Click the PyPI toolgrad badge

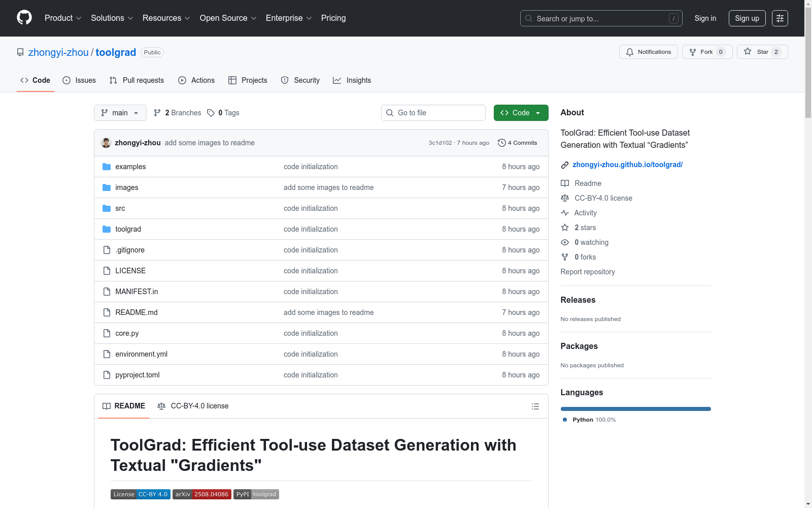point(256,494)
